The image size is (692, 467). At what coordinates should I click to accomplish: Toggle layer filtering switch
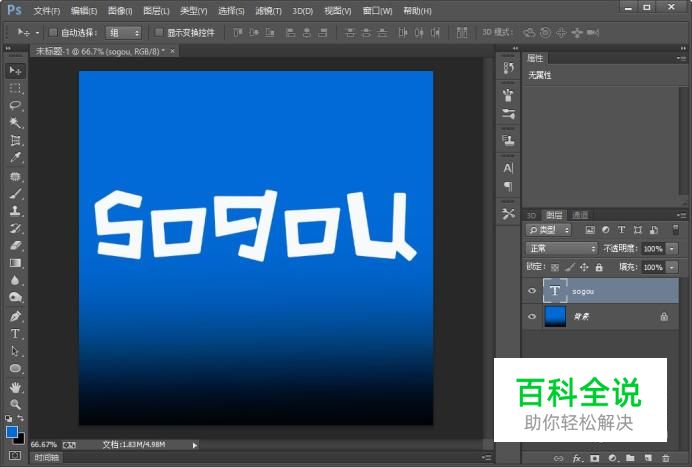coord(675,230)
